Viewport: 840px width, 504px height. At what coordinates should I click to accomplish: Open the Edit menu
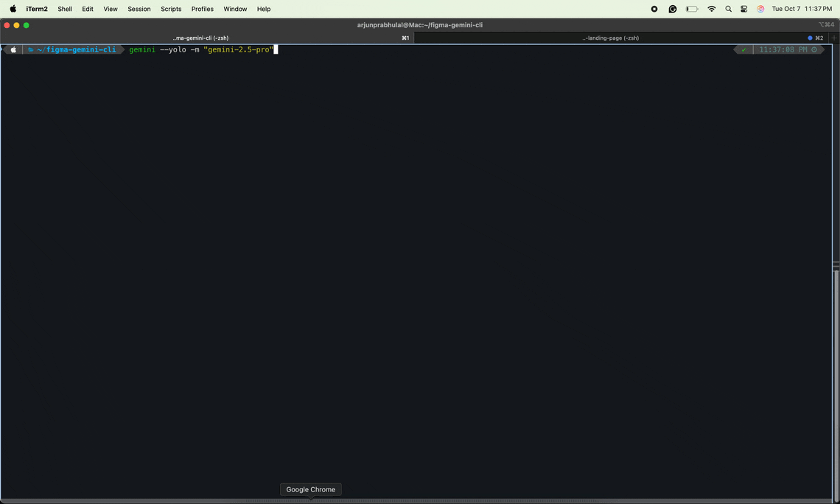click(x=88, y=9)
